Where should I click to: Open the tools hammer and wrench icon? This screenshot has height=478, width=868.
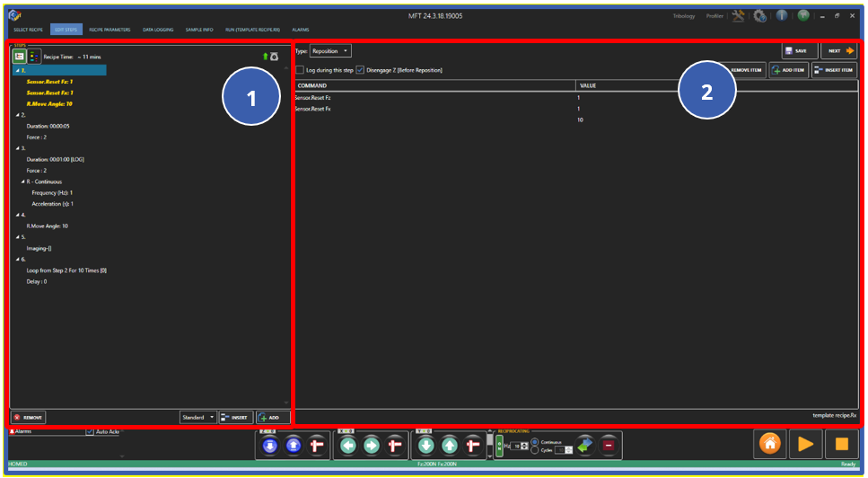pyautogui.click(x=738, y=16)
